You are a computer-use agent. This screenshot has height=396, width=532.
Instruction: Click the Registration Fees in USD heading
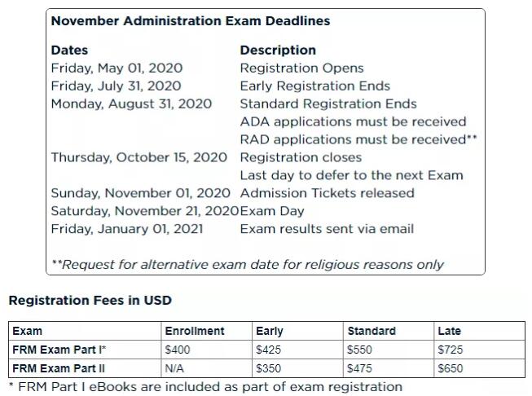point(90,301)
